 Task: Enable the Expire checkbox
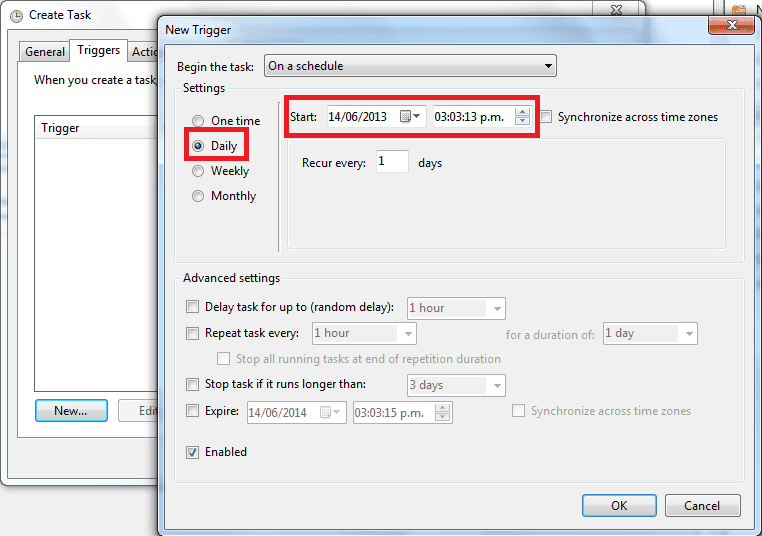(x=192, y=411)
